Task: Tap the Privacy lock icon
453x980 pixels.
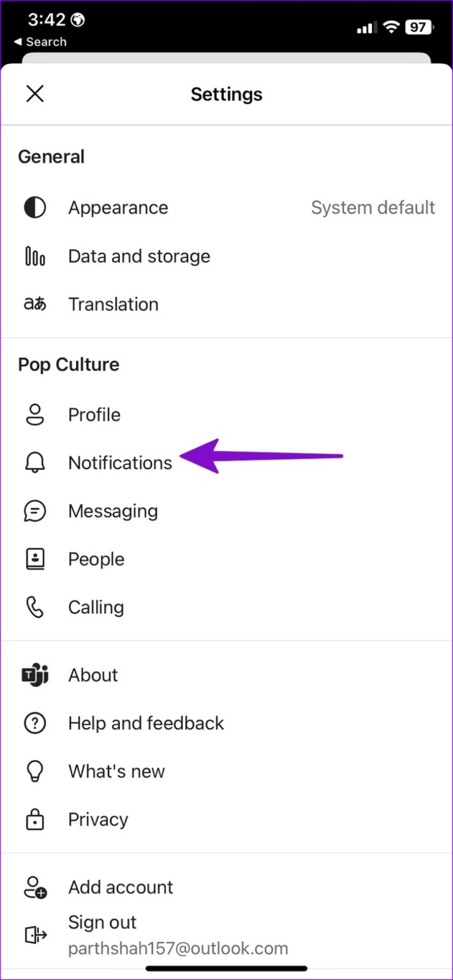Action: coord(34,819)
